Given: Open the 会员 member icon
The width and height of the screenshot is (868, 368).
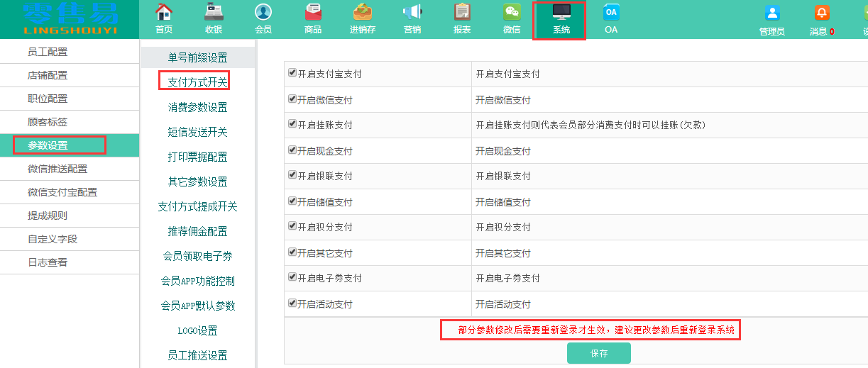Looking at the screenshot, I should click(263, 13).
